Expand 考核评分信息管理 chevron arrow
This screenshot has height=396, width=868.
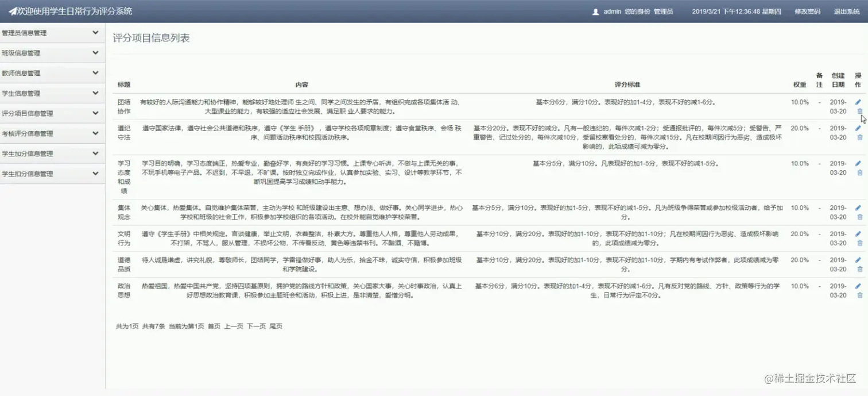point(95,133)
